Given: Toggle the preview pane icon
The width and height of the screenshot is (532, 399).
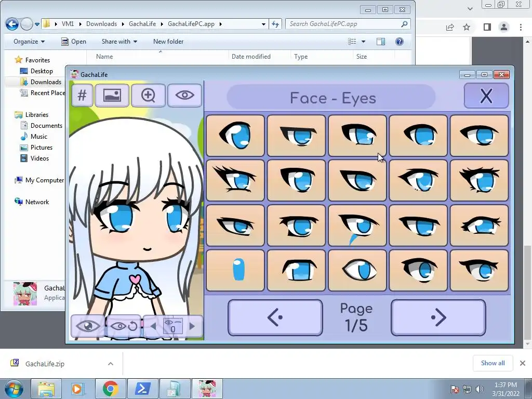Looking at the screenshot, I should pos(381,42).
